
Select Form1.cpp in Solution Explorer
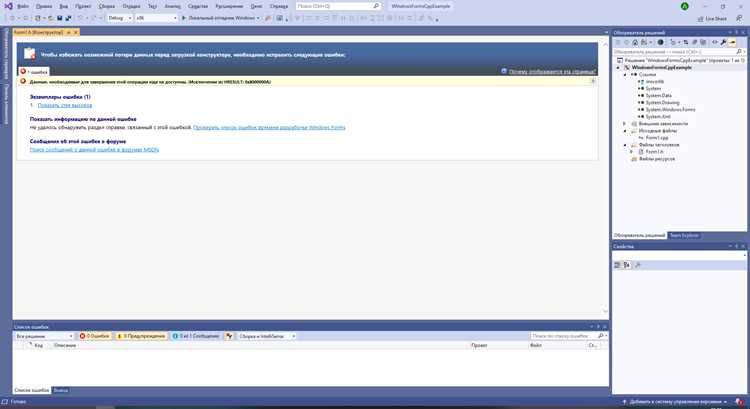click(x=656, y=137)
